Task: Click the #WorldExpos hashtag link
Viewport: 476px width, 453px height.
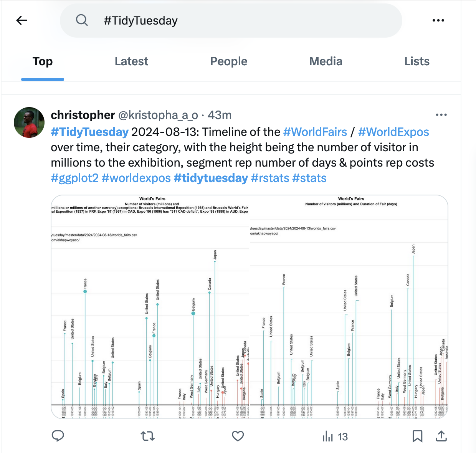Action: (x=393, y=132)
